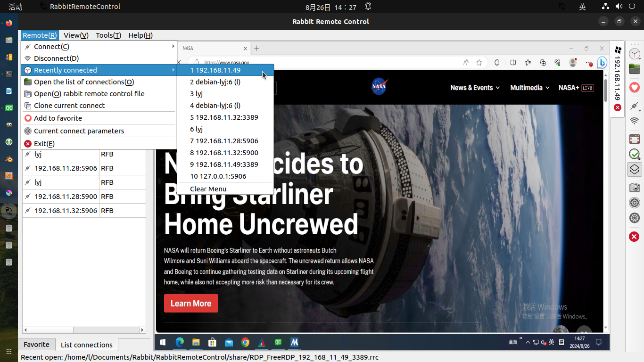
Task: Click the connection list horizontal scrollbar
Action: click(84, 330)
